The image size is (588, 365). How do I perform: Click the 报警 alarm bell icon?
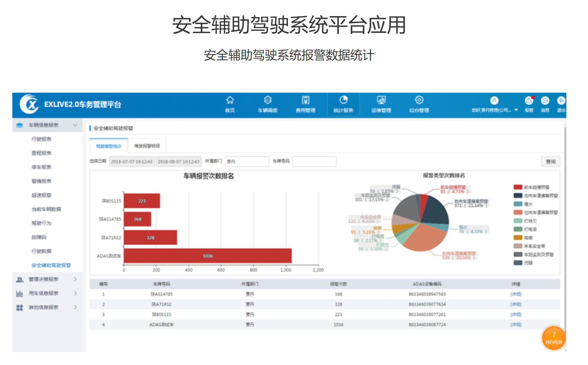click(529, 101)
